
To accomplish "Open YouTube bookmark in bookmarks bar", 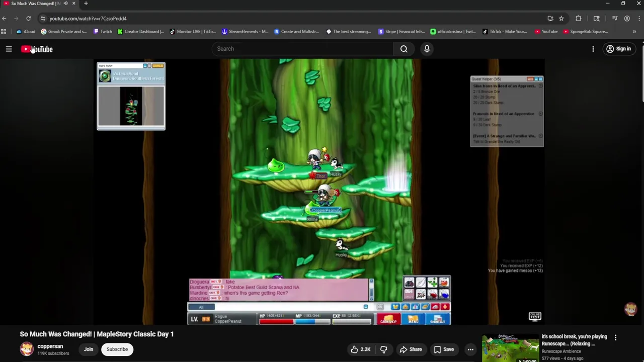I will [x=546, y=32].
